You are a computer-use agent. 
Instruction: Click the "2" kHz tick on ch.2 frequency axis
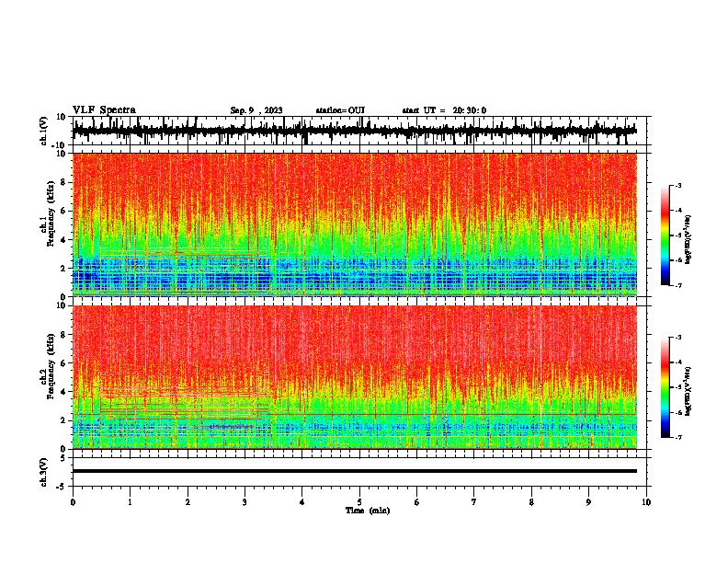click(x=64, y=420)
